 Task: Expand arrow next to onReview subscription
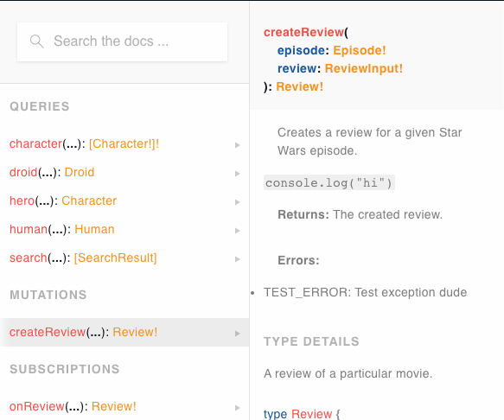[x=237, y=408]
